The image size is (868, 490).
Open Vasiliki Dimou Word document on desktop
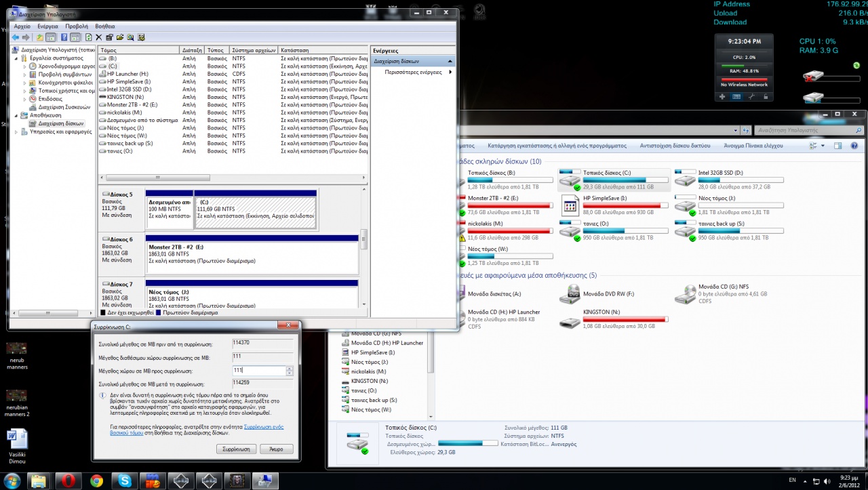point(17,445)
